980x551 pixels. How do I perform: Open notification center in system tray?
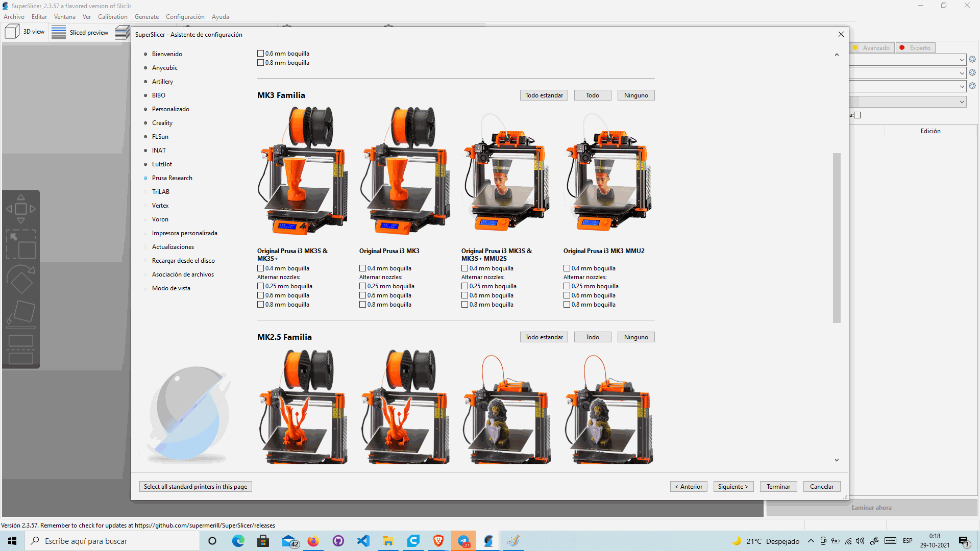(964, 541)
